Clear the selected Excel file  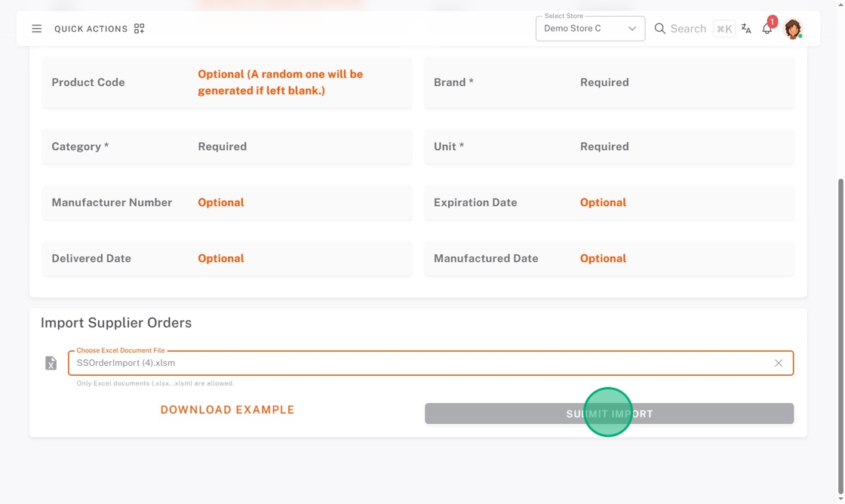(779, 363)
